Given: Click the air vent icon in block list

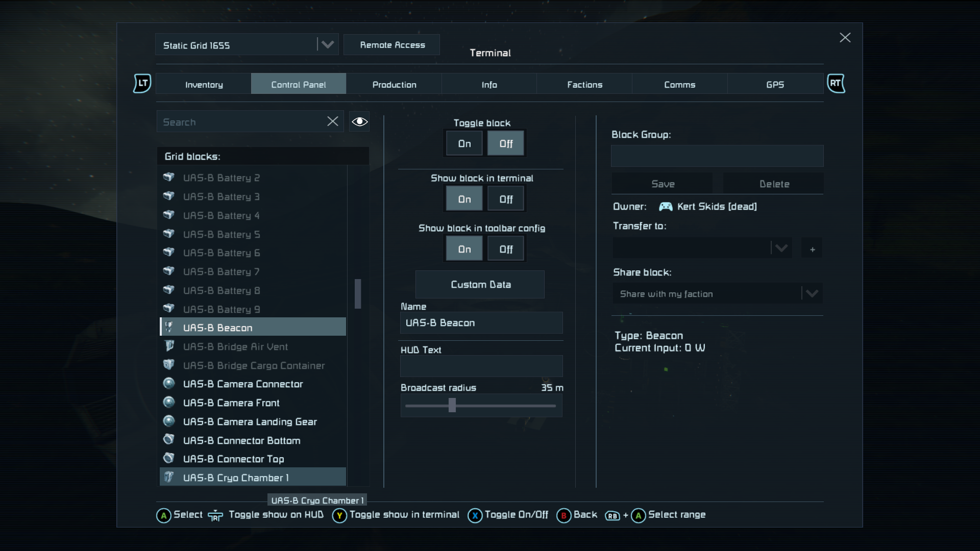Looking at the screenshot, I should click(x=169, y=346).
